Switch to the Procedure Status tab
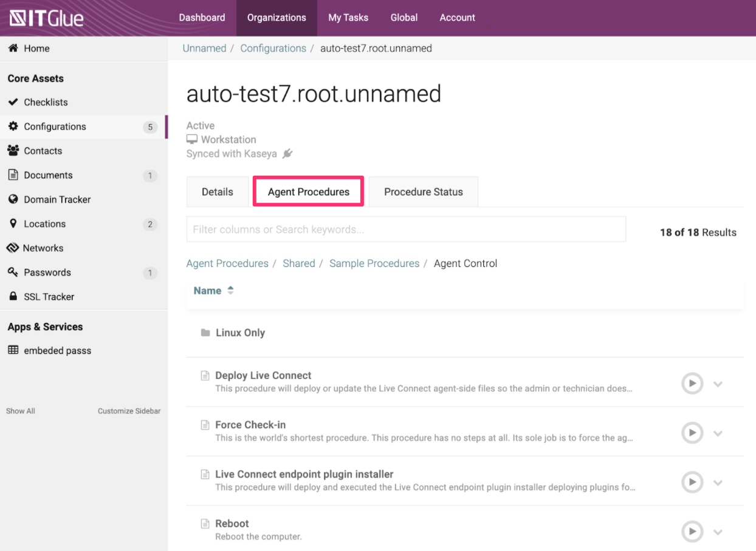756x551 pixels. click(424, 192)
